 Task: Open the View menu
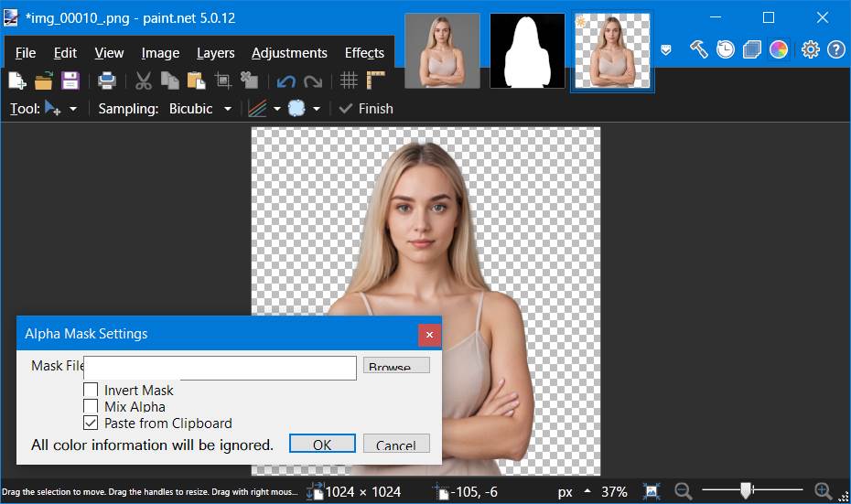109,53
